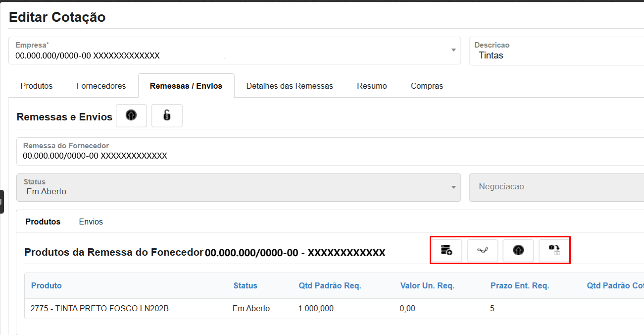Switch to the Fornecedores tab

tap(101, 86)
